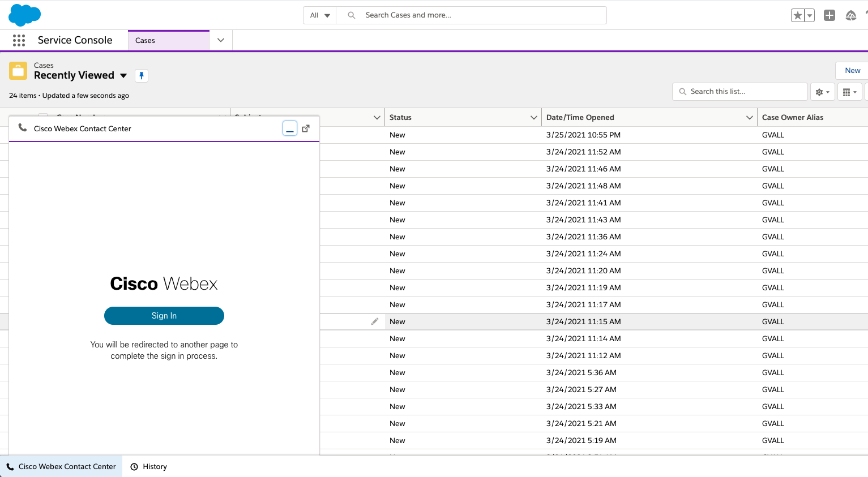Focus the Search Cases and more field

click(x=472, y=15)
